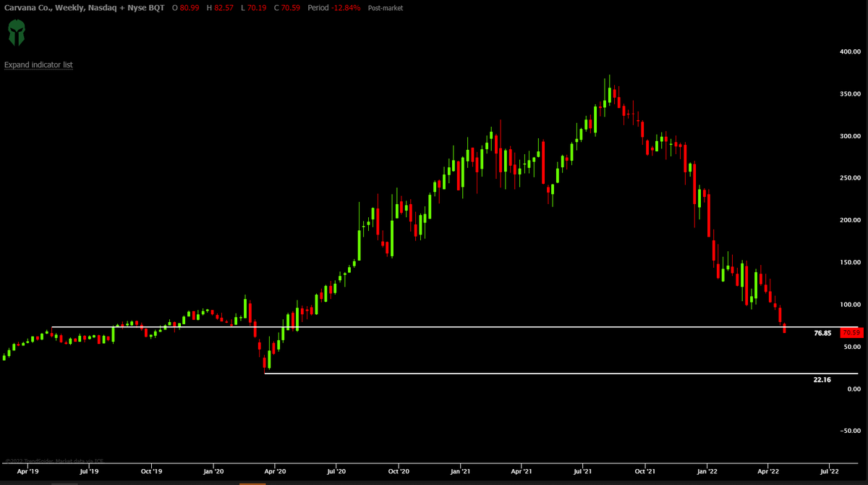
Task: Click the 150.00 price axis label
Action: 849,263
